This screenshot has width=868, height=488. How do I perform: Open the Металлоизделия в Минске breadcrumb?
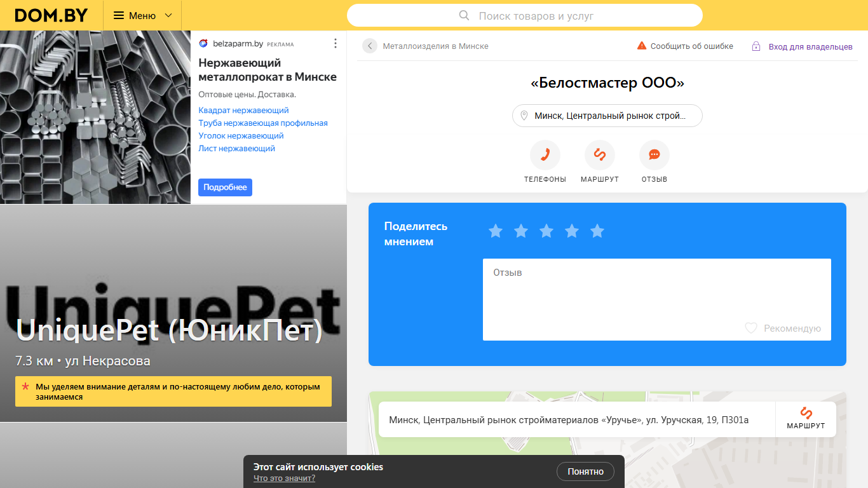[435, 46]
